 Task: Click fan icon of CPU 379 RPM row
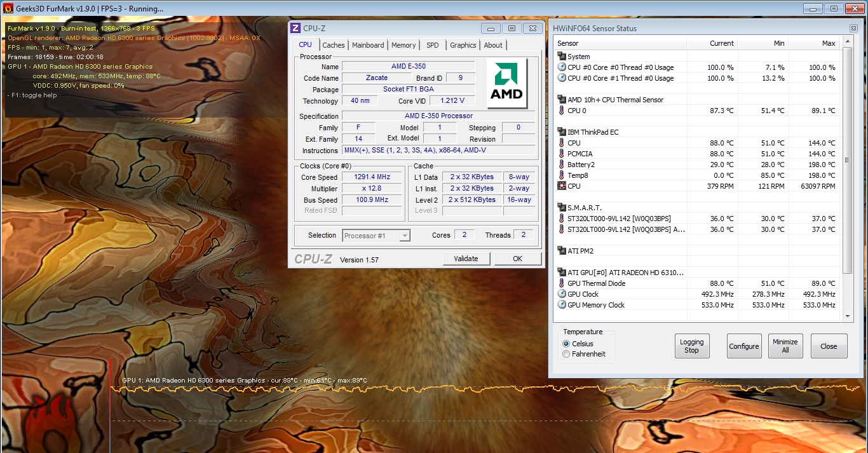tap(562, 186)
